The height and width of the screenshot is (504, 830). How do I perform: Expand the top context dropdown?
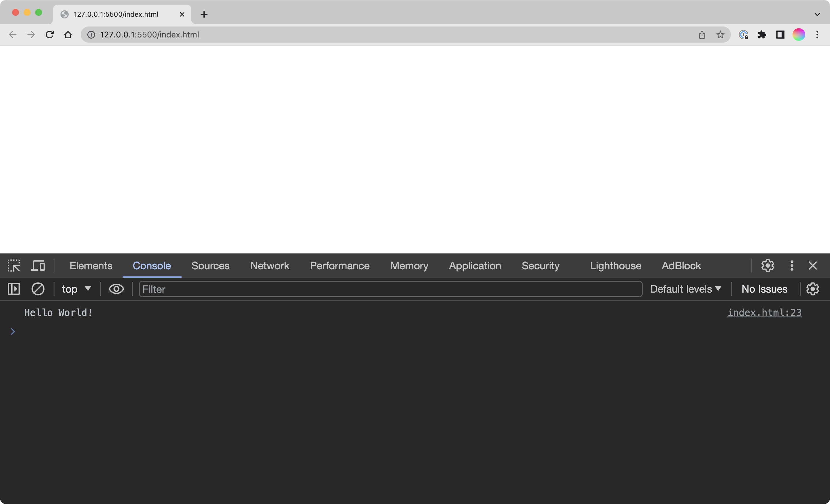(x=76, y=289)
